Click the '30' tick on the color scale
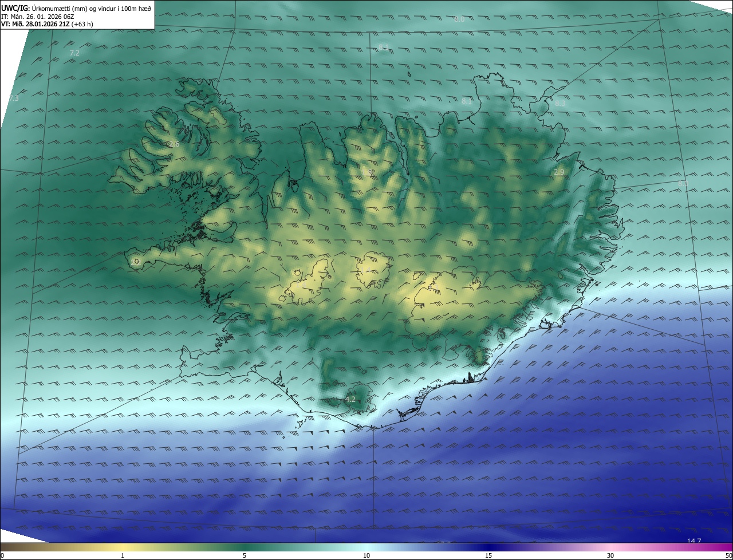 [x=610, y=556]
